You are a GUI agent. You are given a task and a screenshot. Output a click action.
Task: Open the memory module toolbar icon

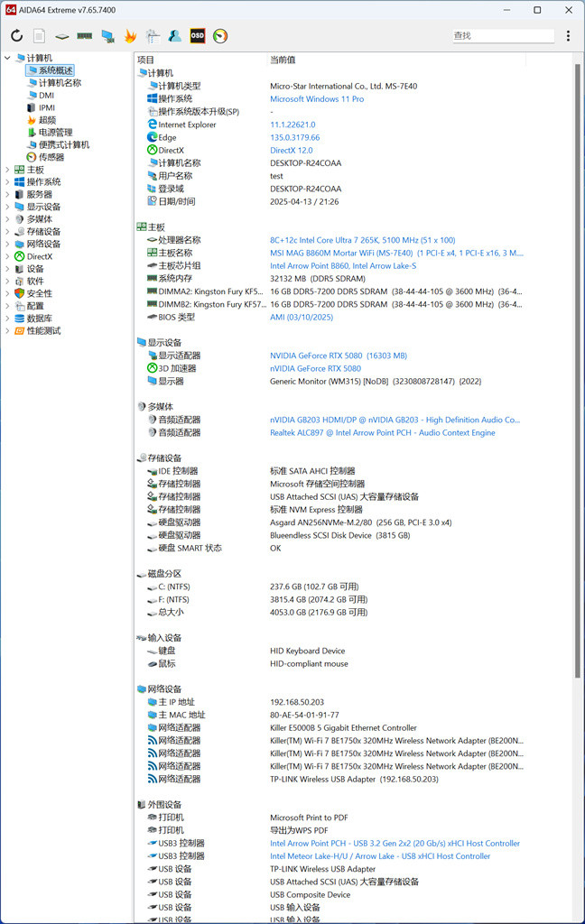[x=84, y=36]
